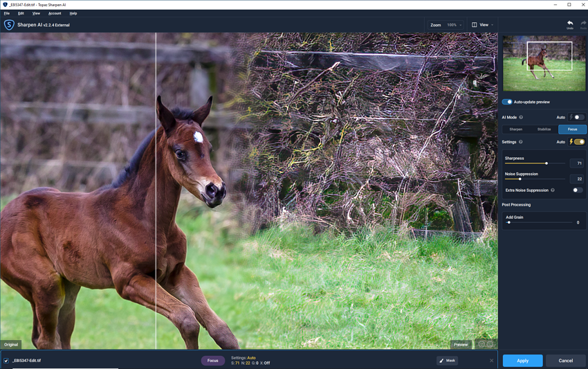Enable the AI Mode Auto toggle
The width and height of the screenshot is (588, 369).
tap(578, 118)
